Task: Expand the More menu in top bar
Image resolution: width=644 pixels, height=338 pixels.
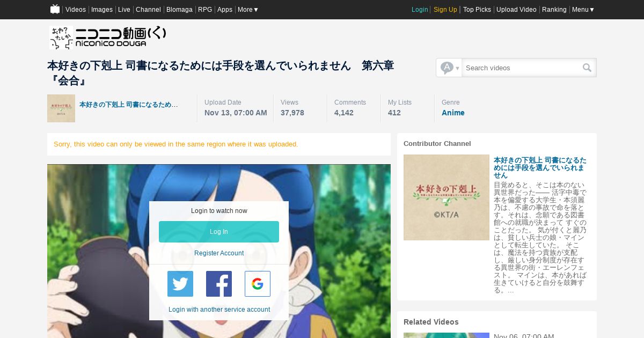Action: click(248, 10)
